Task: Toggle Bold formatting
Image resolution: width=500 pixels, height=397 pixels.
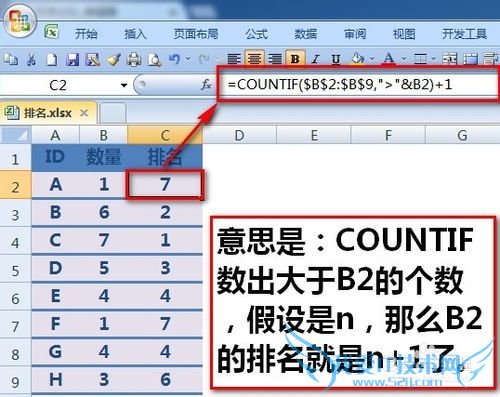Action: point(295,59)
